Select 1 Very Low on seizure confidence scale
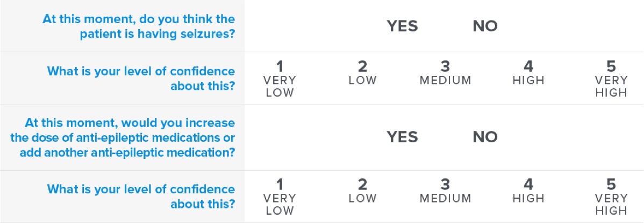 pos(280,79)
